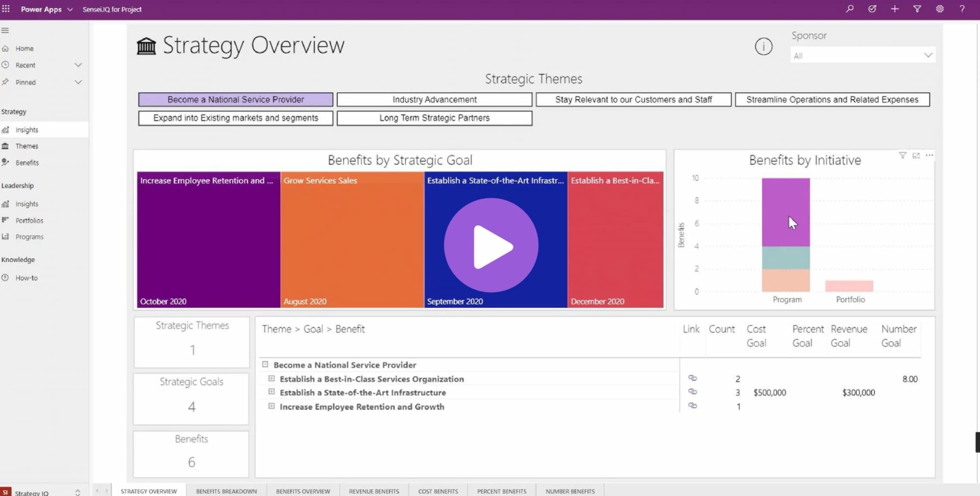Image resolution: width=980 pixels, height=496 pixels.
Task: Open more options on Benefits by Initiative chart
Action: click(x=929, y=155)
